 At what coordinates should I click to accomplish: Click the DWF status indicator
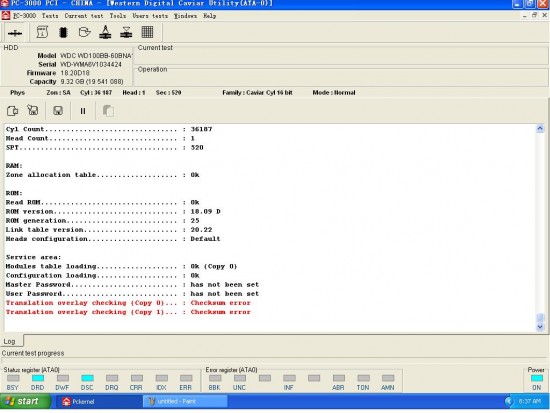(62, 378)
